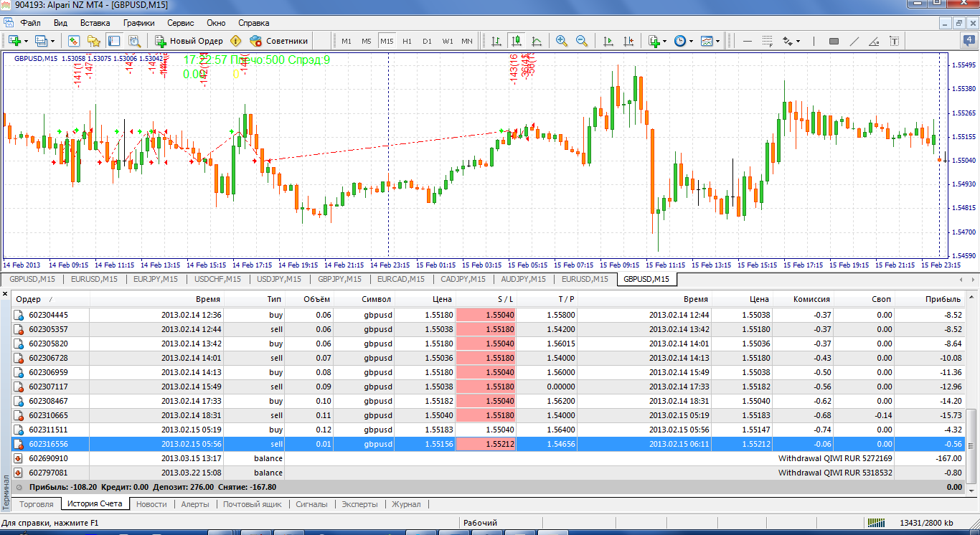Expand Profiles dropdown arrow
The height and width of the screenshot is (535, 980).
click(52, 42)
